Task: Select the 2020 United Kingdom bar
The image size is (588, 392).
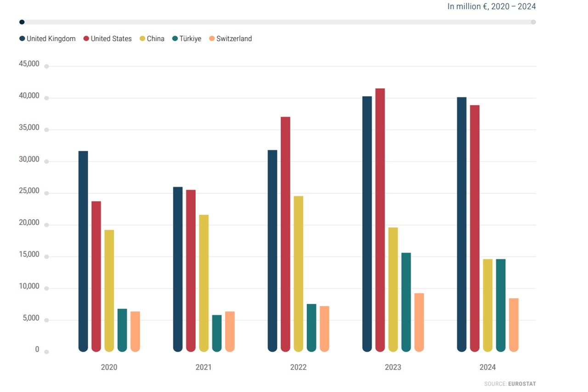Action: (83, 251)
